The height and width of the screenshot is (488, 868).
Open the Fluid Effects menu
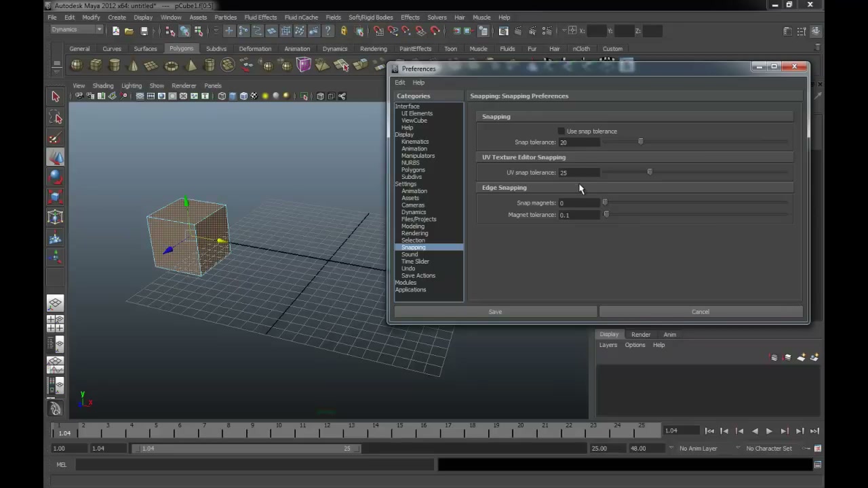(x=260, y=18)
